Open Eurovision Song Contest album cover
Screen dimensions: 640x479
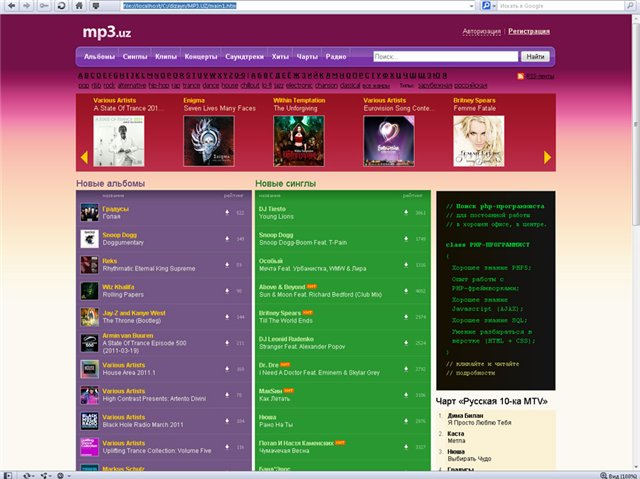389,141
